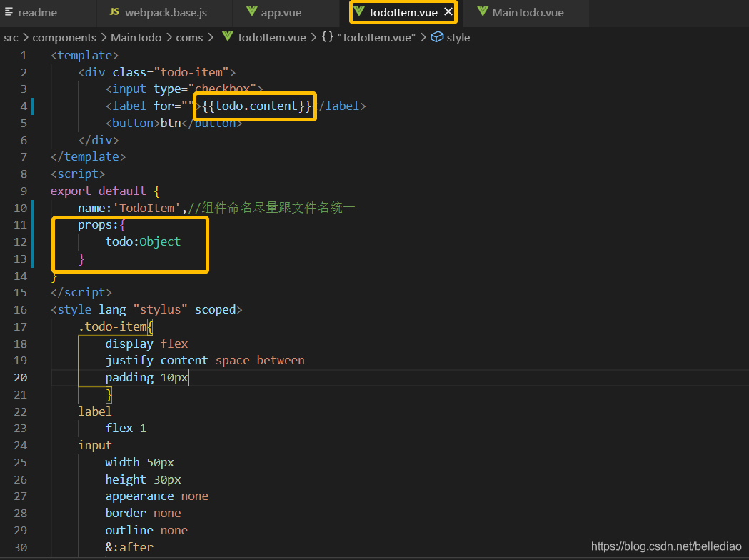Close the TodoItem.vue tab

[448, 12]
